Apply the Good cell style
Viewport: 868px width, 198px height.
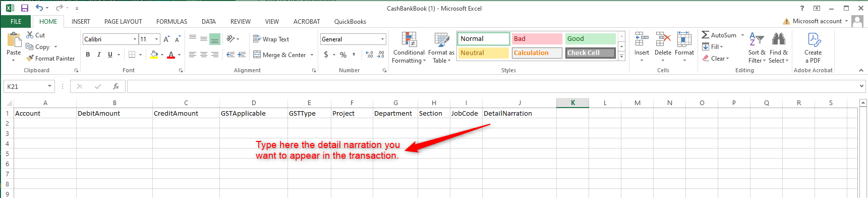coord(590,38)
